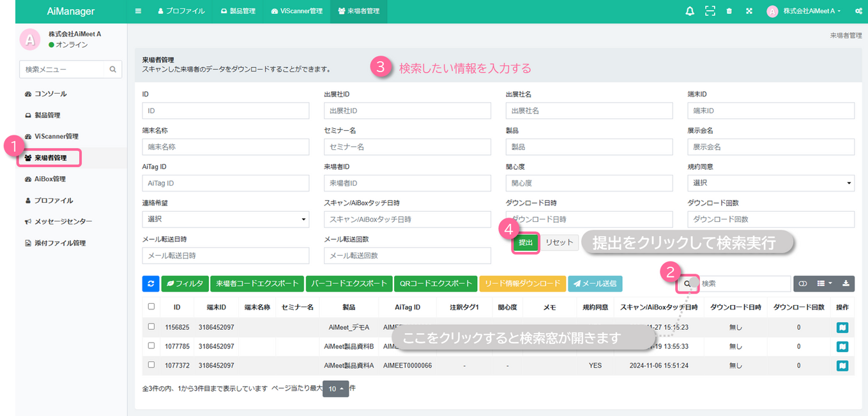Screen dimensions: 868x416
Task: Sort the table by the 端末ID column header
Action: pos(217,307)
